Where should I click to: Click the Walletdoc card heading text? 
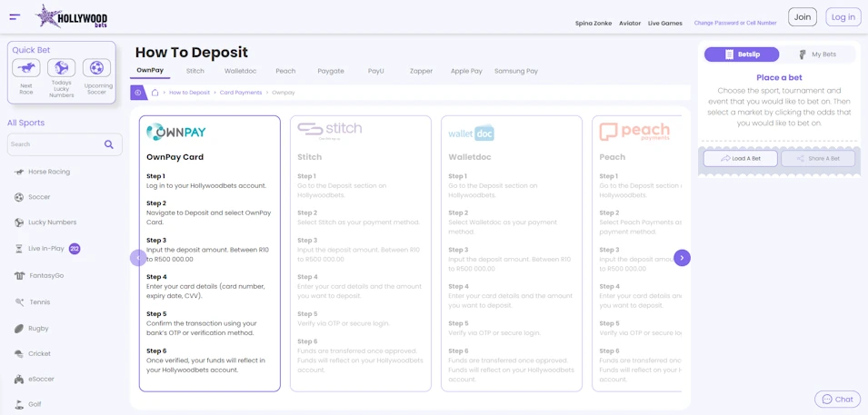point(470,157)
